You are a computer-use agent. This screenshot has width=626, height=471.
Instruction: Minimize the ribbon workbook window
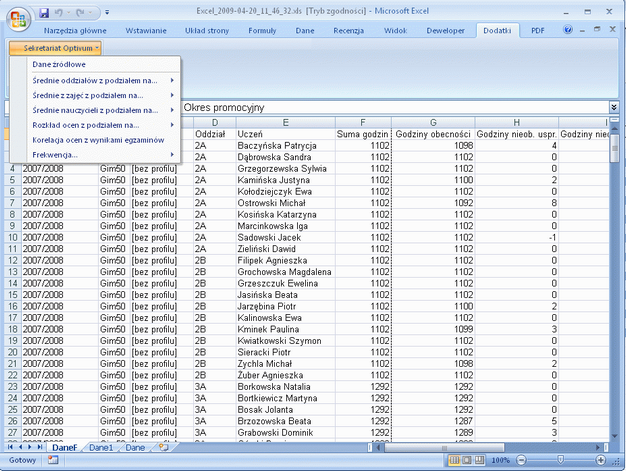pos(582,30)
